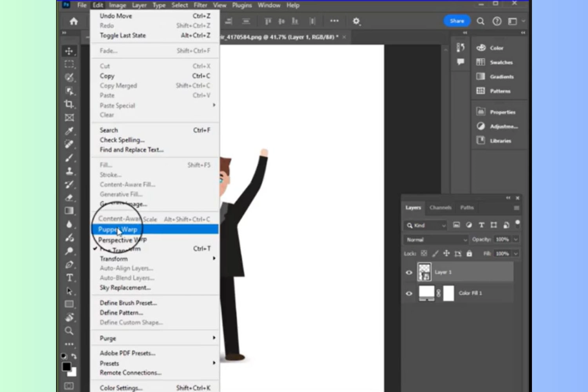Open the Opacity dropdown arrow

coord(516,240)
